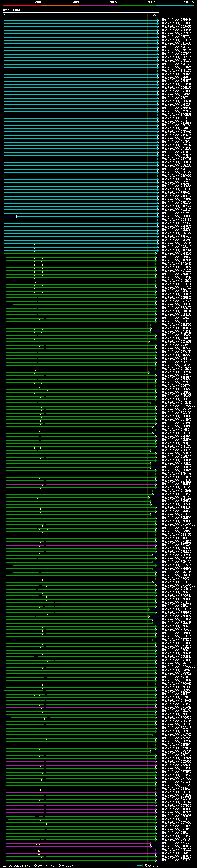
Task: Select hit label UniRef100_B1A9R7
Action: [177, 94]
